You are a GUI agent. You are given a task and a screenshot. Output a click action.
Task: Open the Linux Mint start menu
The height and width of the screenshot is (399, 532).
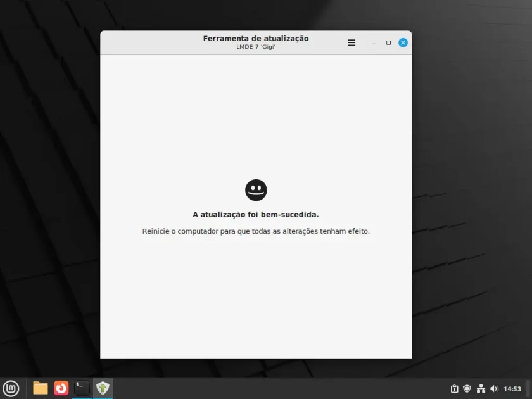click(x=11, y=388)
